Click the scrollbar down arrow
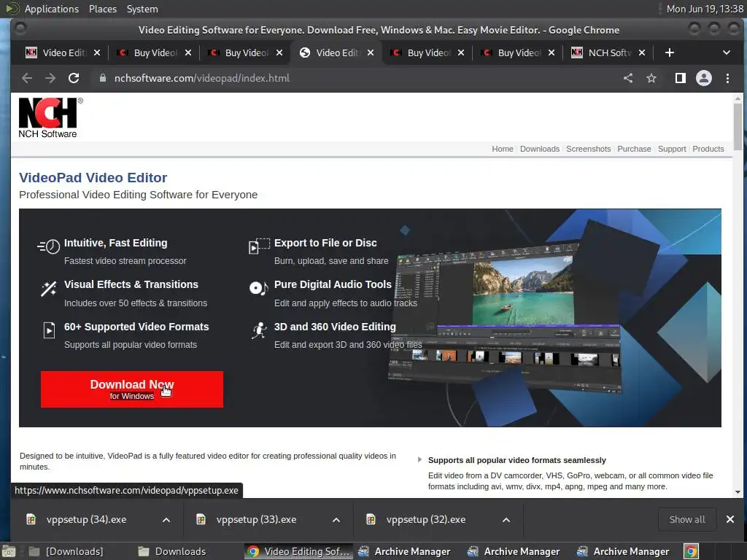Viewport: 747px width, 560px height. coord(738,492)
